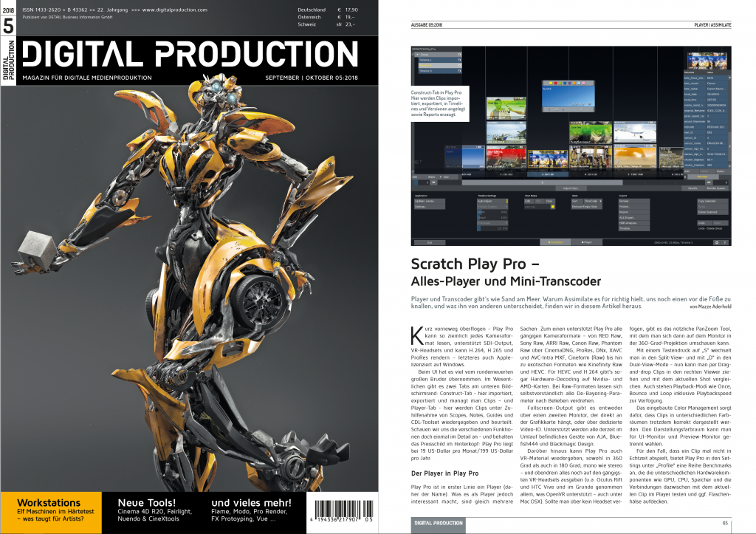Click Timeline.. in the Export section
This screenshot has width=756, height=534.
[633, 228]
